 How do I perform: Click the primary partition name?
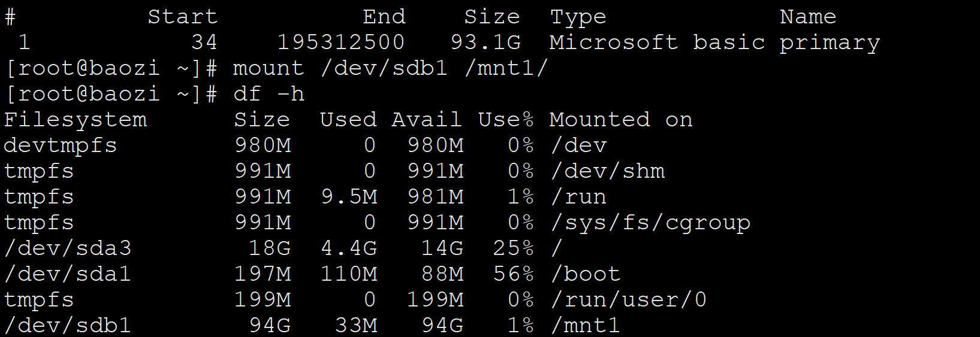coord(830,42)
